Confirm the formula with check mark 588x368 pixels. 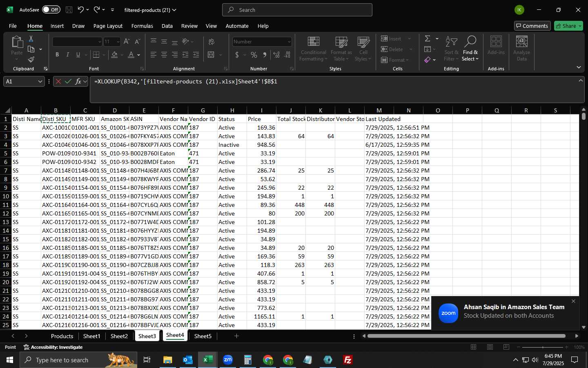click(68, 81)
